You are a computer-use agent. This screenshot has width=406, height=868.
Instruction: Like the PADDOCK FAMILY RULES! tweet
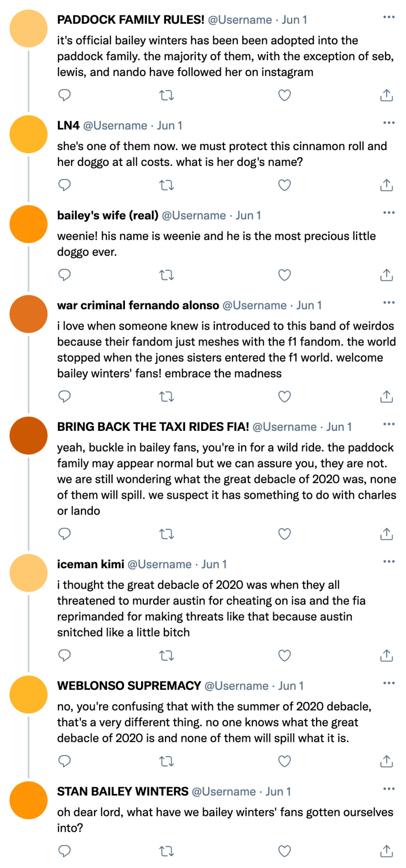pyautogui.click(x=284, y=95)
